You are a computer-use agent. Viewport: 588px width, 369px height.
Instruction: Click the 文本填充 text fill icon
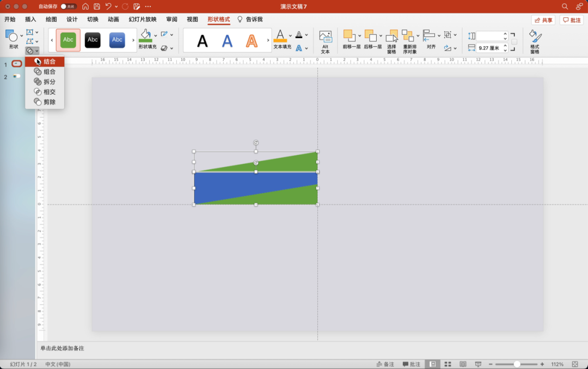[x=280, y=36]
